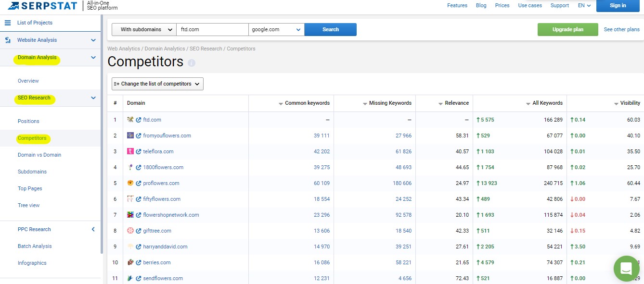Open Overview in the sidebar
The height and width of the screenshot is (284, 644).
[28, 81]
